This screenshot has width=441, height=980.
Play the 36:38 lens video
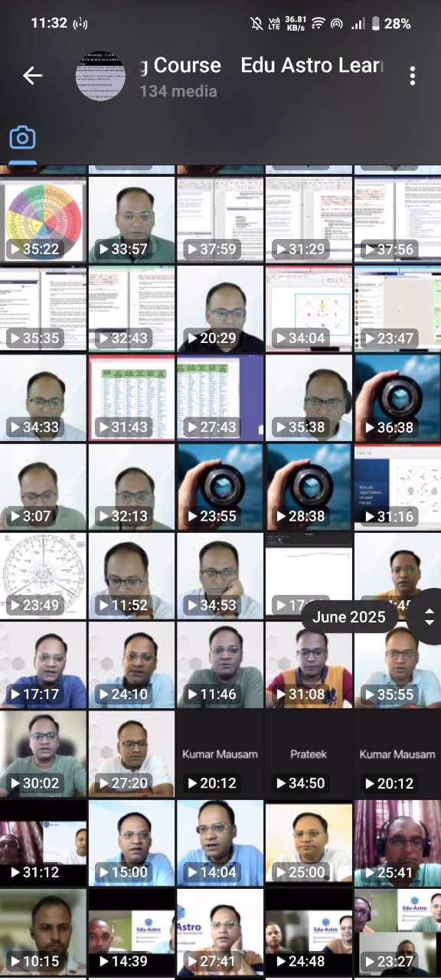397,397
